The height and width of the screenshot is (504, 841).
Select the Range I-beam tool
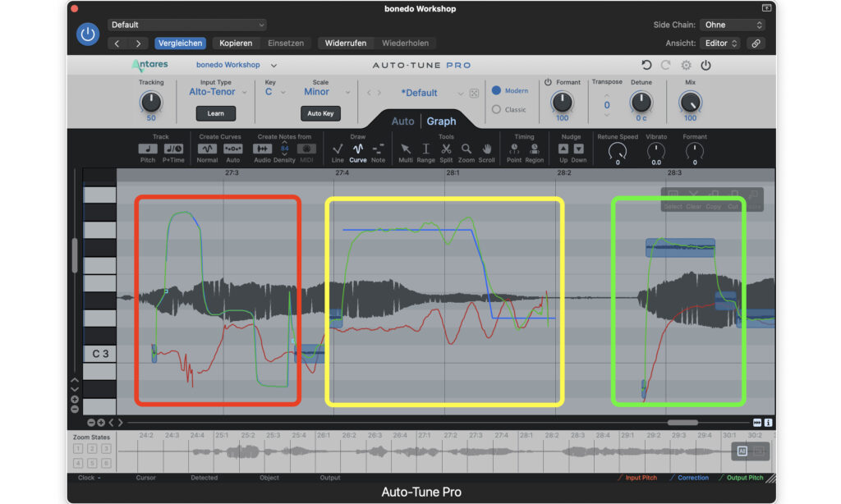pos(426,149)
